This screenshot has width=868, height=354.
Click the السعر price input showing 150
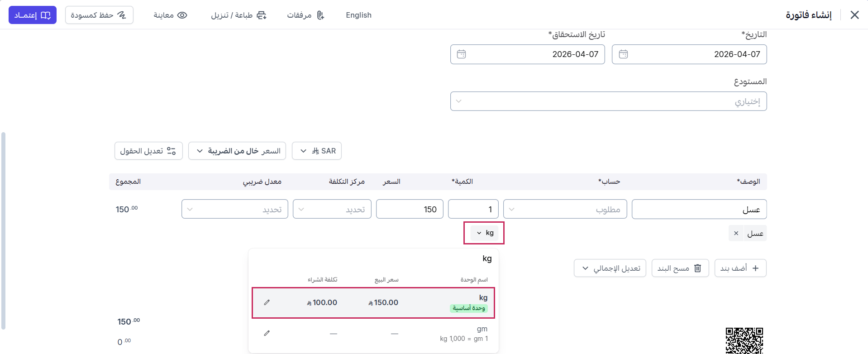tap(410, 209)
